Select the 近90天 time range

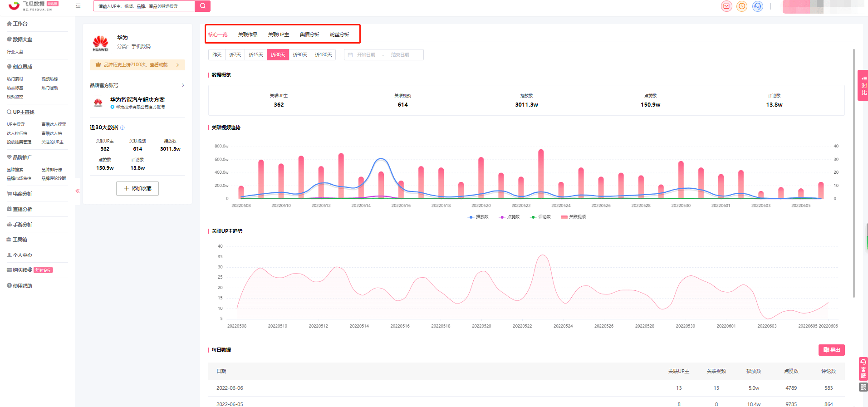point(300,55)
